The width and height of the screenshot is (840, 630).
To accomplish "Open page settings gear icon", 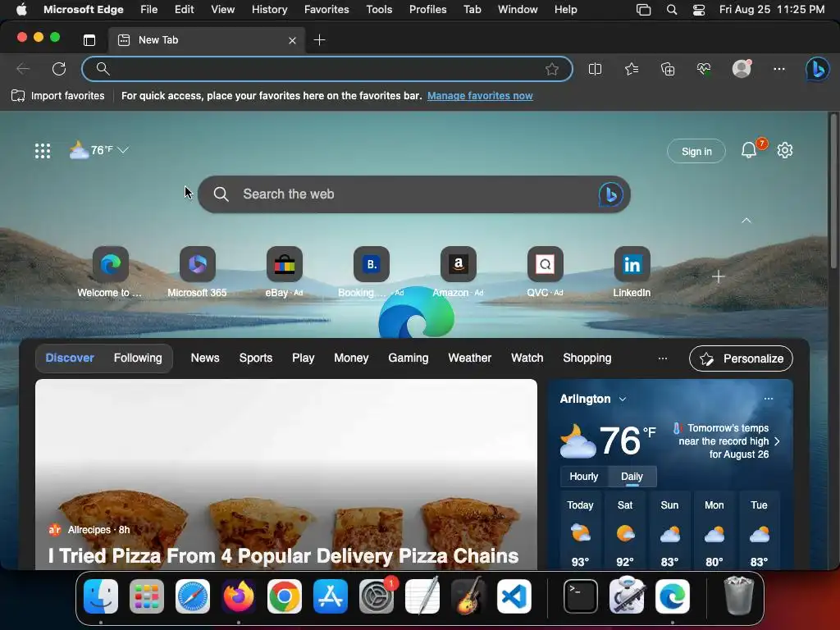I will pos(785,150).
